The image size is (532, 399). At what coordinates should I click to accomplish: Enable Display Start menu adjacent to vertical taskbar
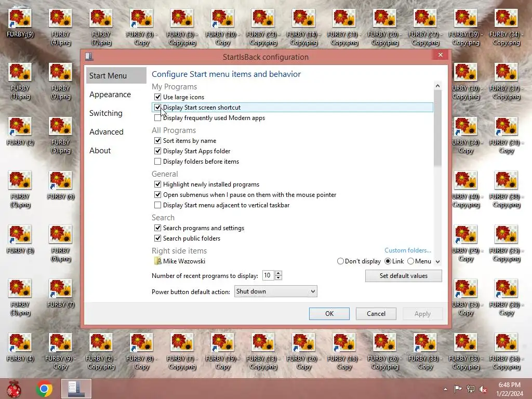(x=157, y=205)
